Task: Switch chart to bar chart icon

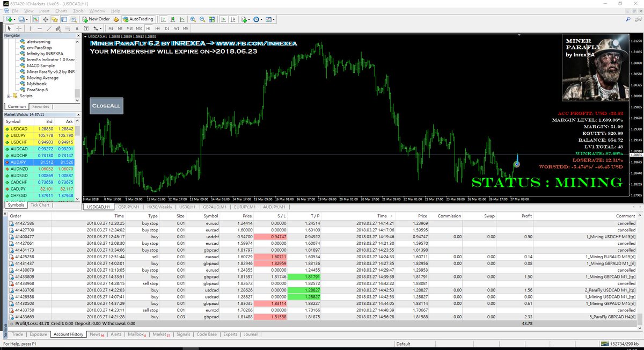Action: coord(163,19)
